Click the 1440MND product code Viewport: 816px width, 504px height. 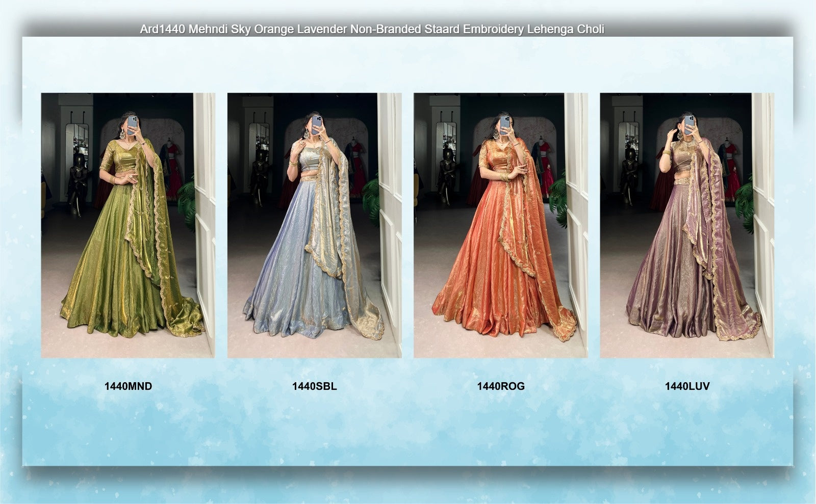point(128,386)
